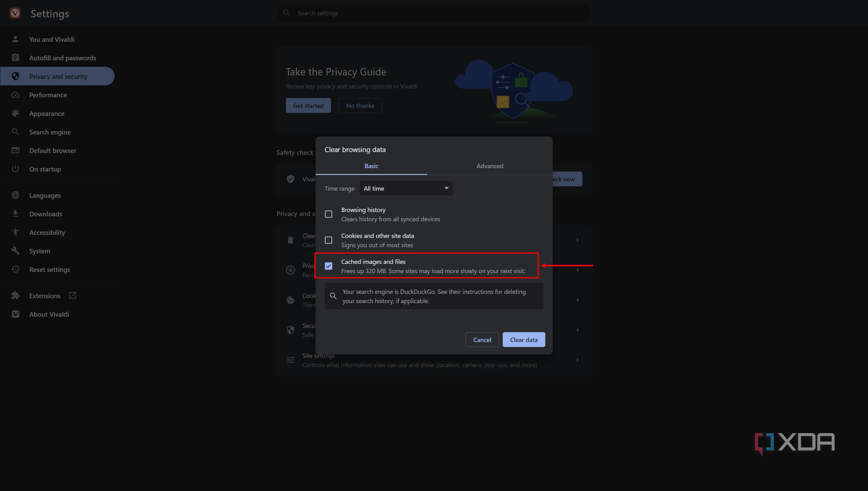Click the Languages globe icon
Screen dimensions: 868x491
[15, 195]
